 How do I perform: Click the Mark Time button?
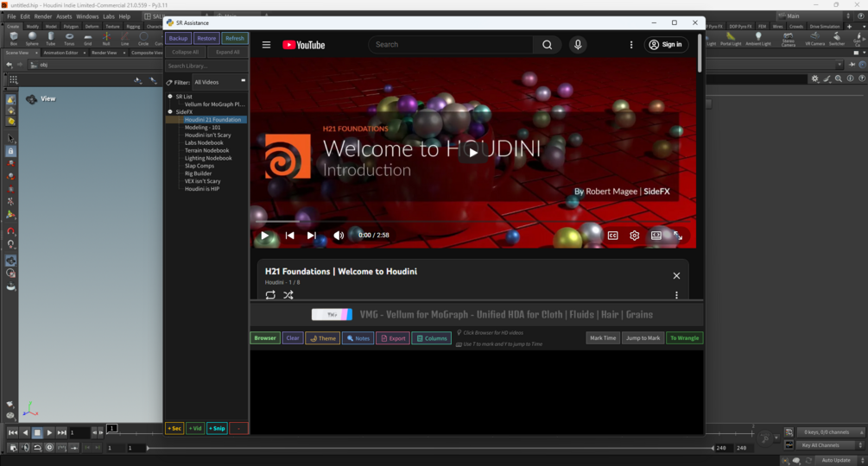(603, 338)
